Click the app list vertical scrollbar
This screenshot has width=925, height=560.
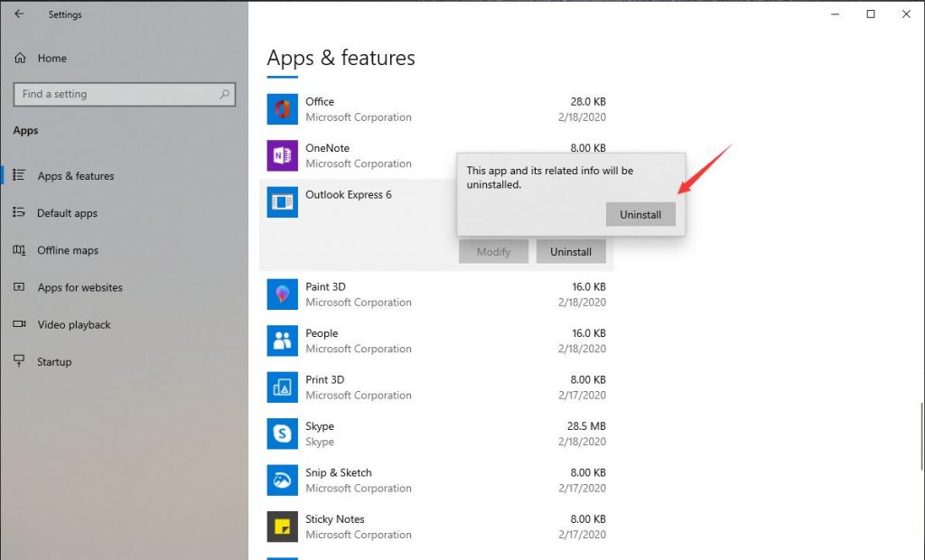(921, 436)
